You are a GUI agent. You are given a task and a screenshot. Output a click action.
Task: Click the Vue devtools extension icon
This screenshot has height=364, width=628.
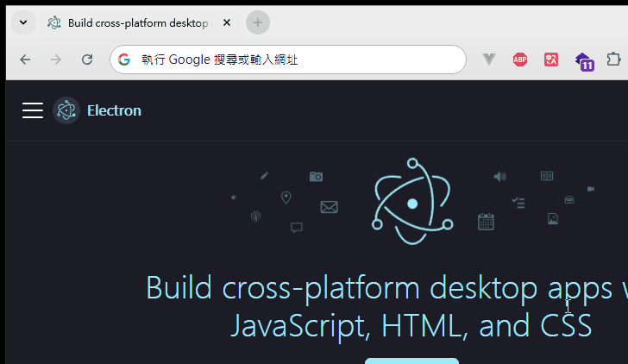tap(489, 60)
